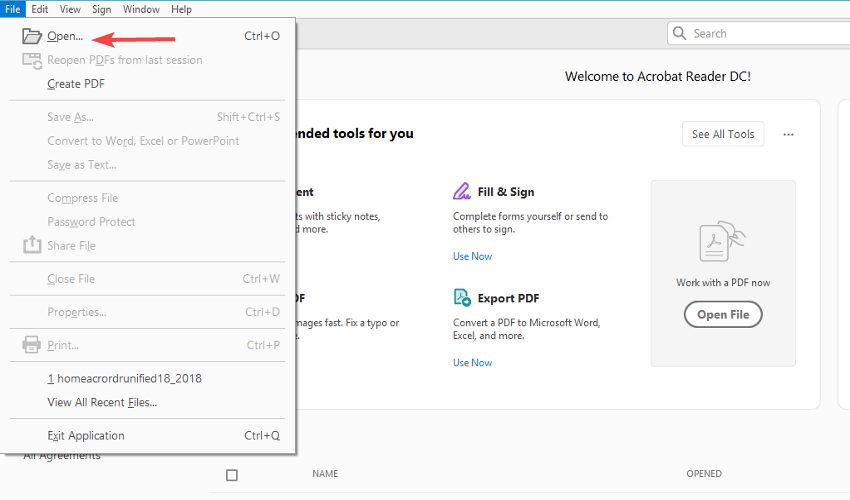
Task: Choose Create PDF from File menu
Action: coord(76,84)
